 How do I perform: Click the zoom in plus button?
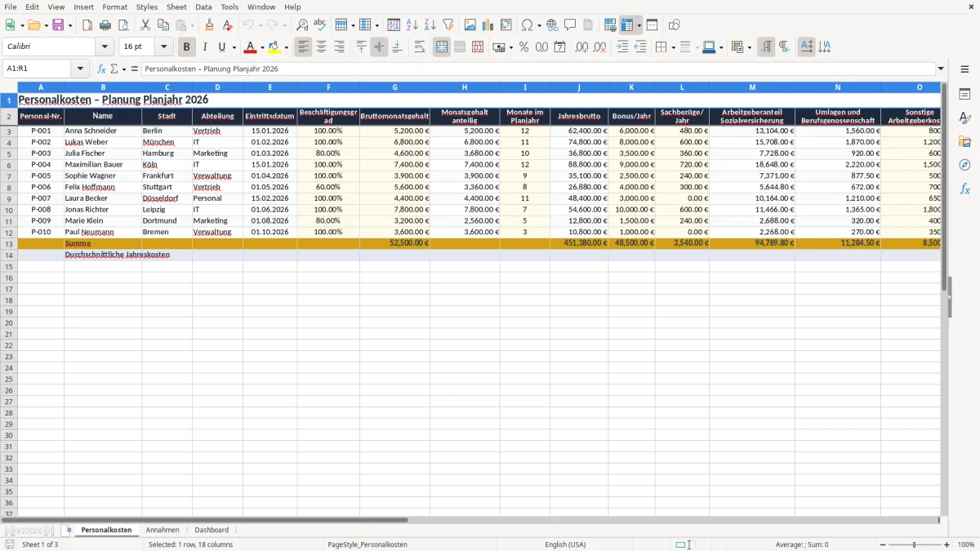(x=947, y=544)
